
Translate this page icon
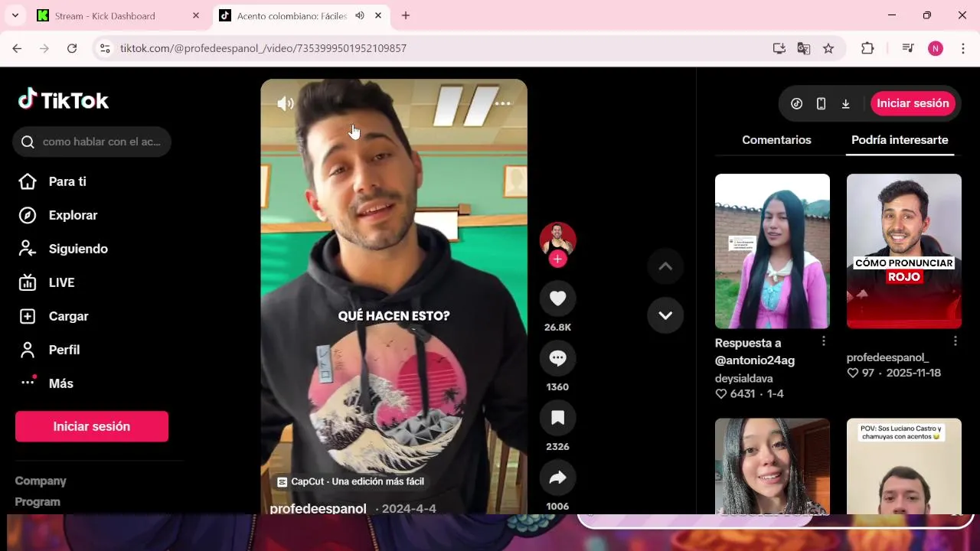pos(804,48)
